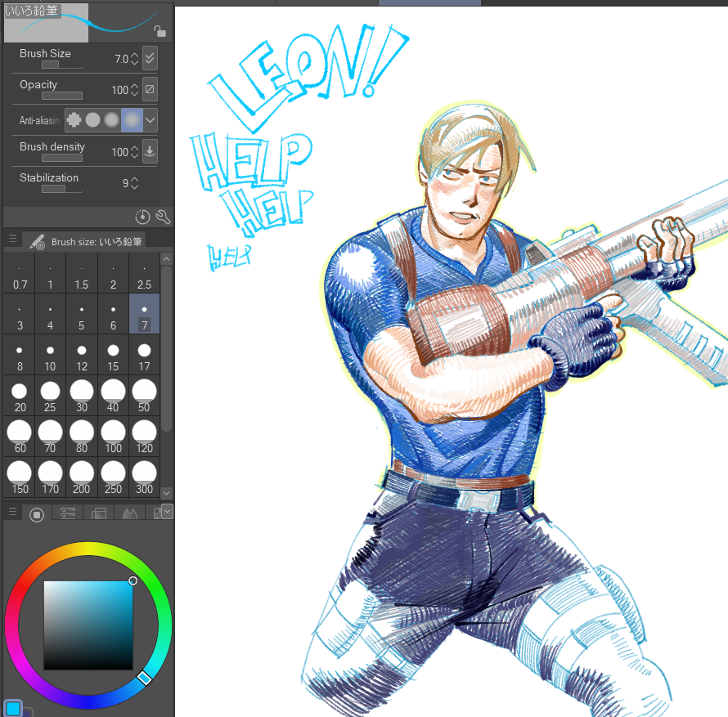The height and width of the screenshot is (717, 728).
Task: Pick a shade in the color square
Action: click(88, 625)
